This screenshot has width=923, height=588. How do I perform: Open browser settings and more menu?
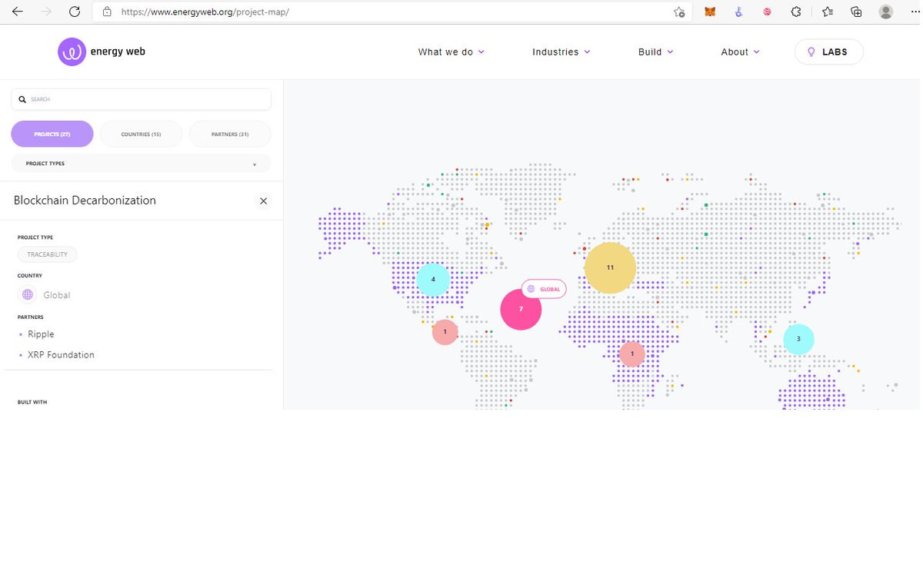pos(915,12)
